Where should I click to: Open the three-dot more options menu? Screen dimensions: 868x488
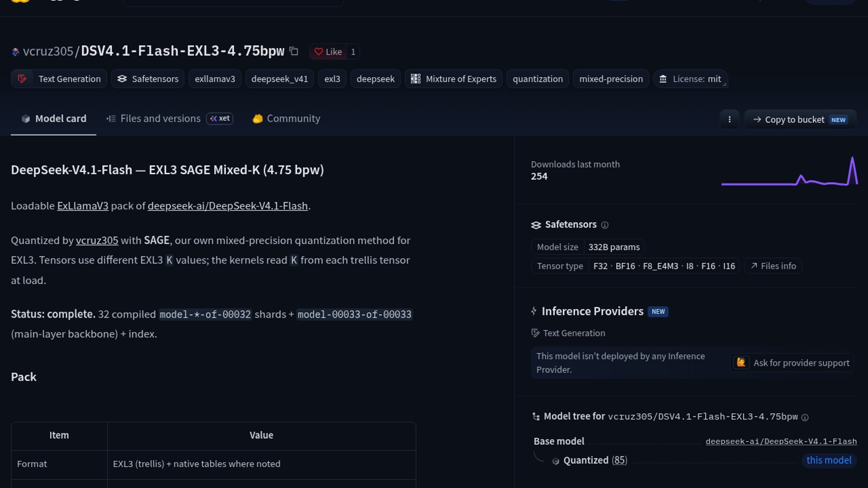point(729,119)
